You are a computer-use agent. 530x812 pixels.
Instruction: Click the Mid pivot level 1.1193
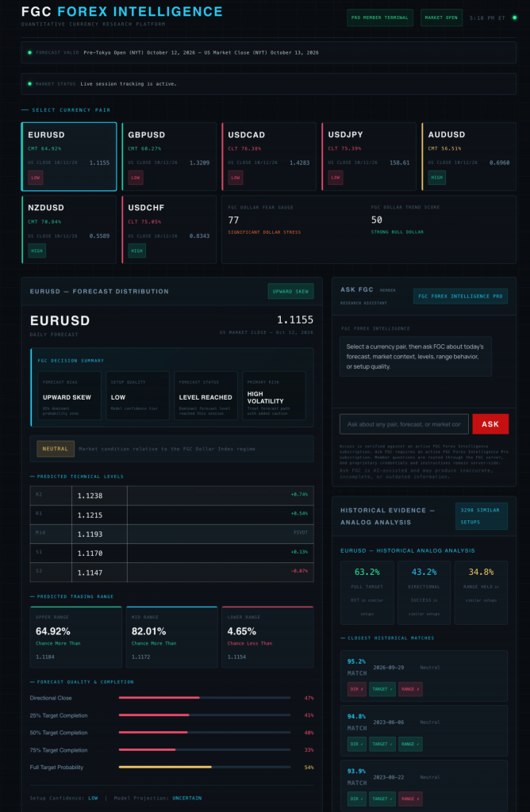pos(90,534)
